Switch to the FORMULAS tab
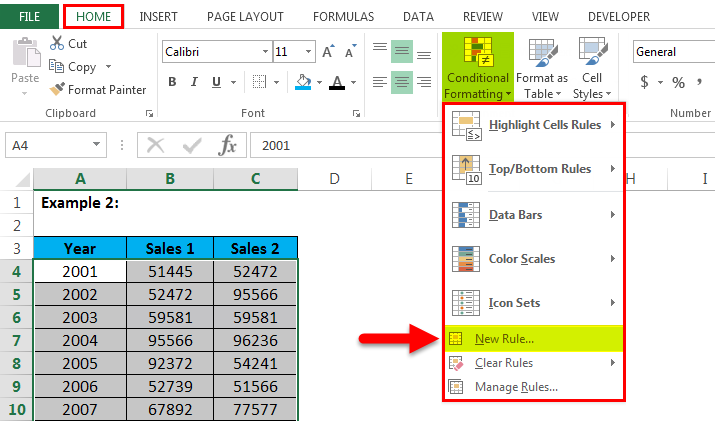Image resolution: width=715 pixels, height=421 pixels. tap(343, 17)
